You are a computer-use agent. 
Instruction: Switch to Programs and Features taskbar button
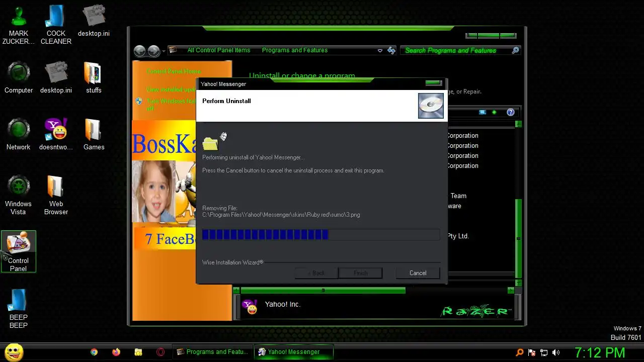pyautogui.click(x=211, y=352)
